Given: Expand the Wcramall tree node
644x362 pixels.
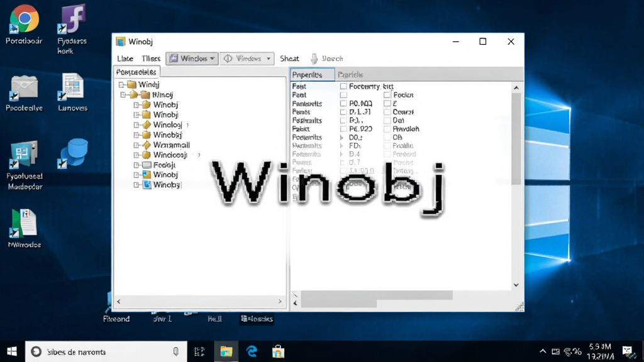Looking at the screenshot, I should click(136, 145).
